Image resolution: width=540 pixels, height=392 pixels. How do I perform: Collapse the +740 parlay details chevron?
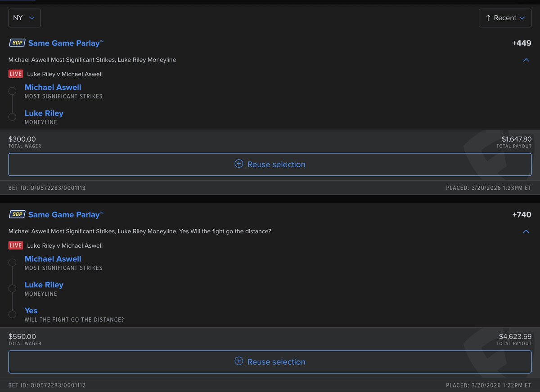(526, 232)
